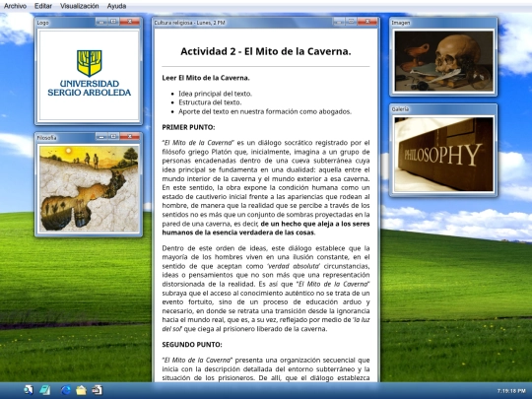Click the document search icon in taskbar
Screen dimensions: 532x399
(x=29, y=390)
